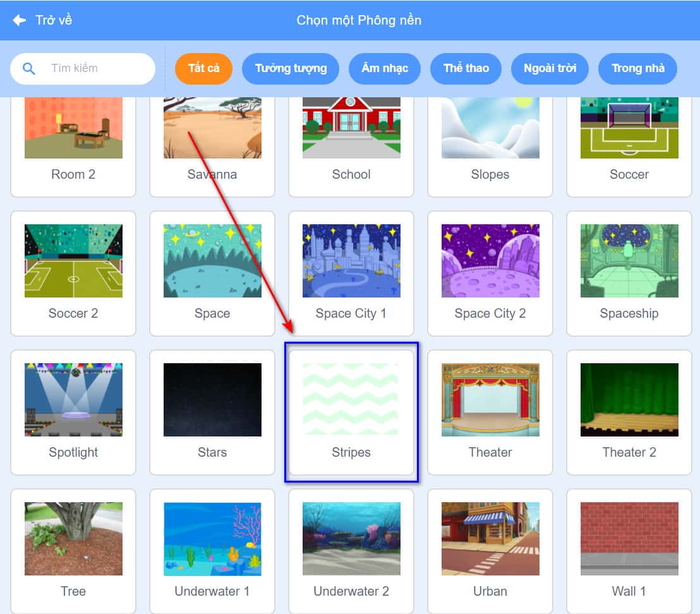Pick the Space City 1 backdrop
Image resolution: width=700 pixels, height=614 pixels.
coord(351,273)
